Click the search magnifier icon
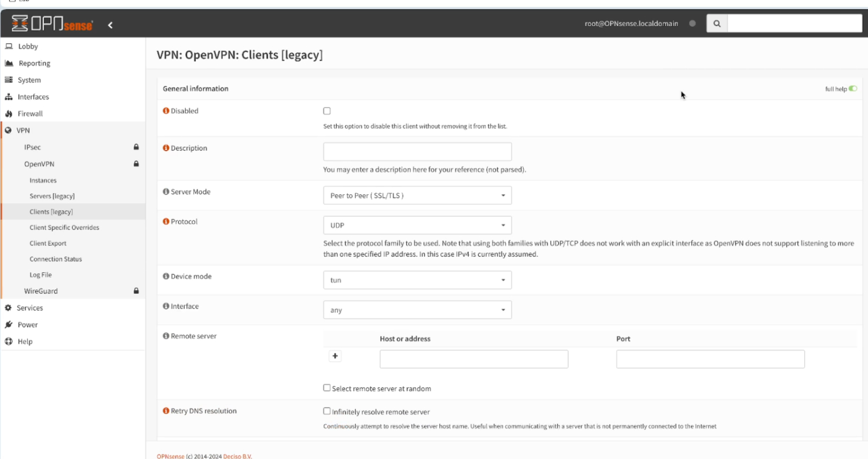The height and width of the screenshot is (459, 868). click(x=717, y=24)
